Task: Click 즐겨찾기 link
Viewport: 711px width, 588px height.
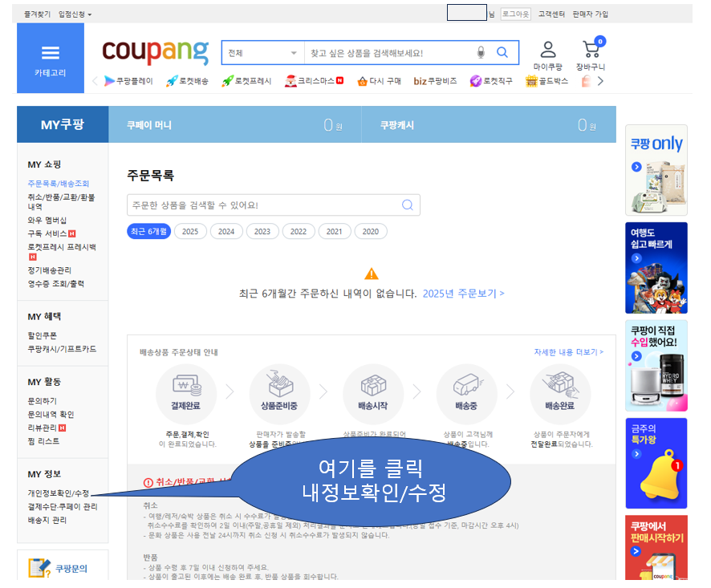Action: point(37,14)
